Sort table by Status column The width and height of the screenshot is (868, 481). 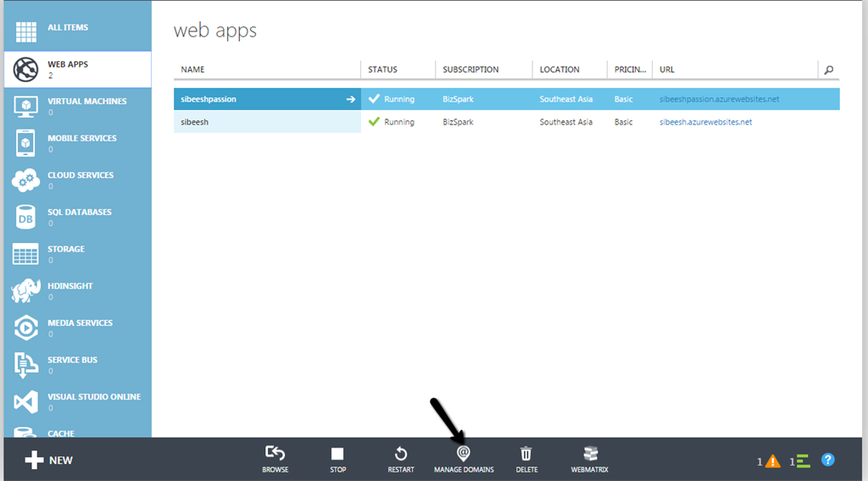click(382, 69)
